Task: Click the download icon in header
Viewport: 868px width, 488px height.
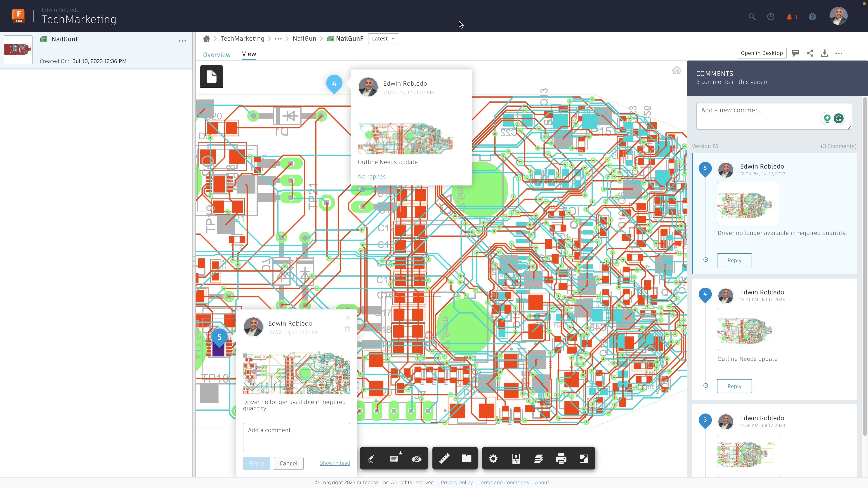Action: (x=825, y=53)
